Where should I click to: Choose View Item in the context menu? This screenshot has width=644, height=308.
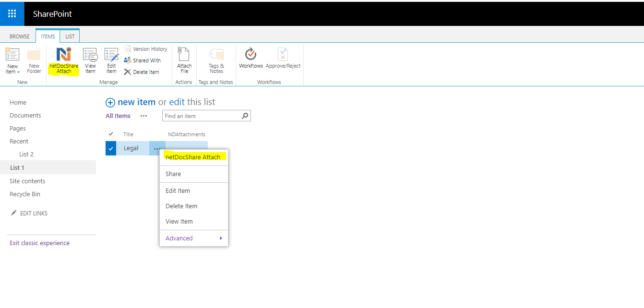pyautogui.click(x=193, y=221)
